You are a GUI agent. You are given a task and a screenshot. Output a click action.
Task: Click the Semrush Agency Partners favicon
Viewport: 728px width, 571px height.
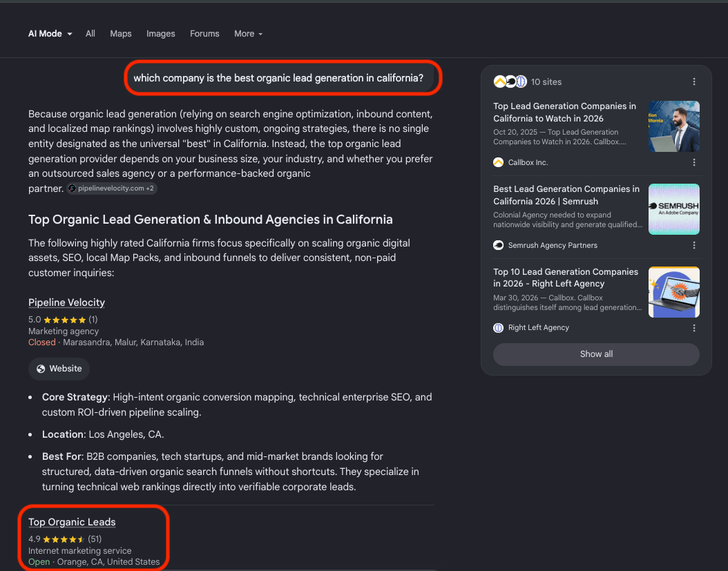498,245
